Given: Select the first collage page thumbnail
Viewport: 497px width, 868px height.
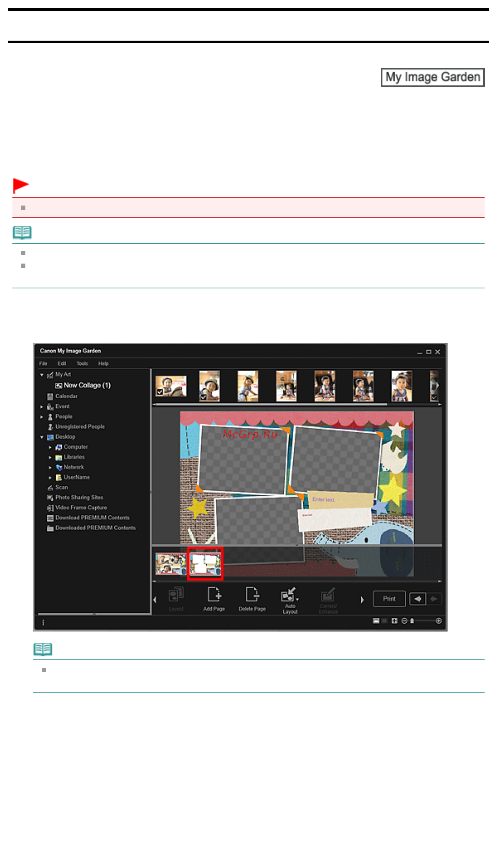Looking at the screenshot, I should (x=171, y=564).
